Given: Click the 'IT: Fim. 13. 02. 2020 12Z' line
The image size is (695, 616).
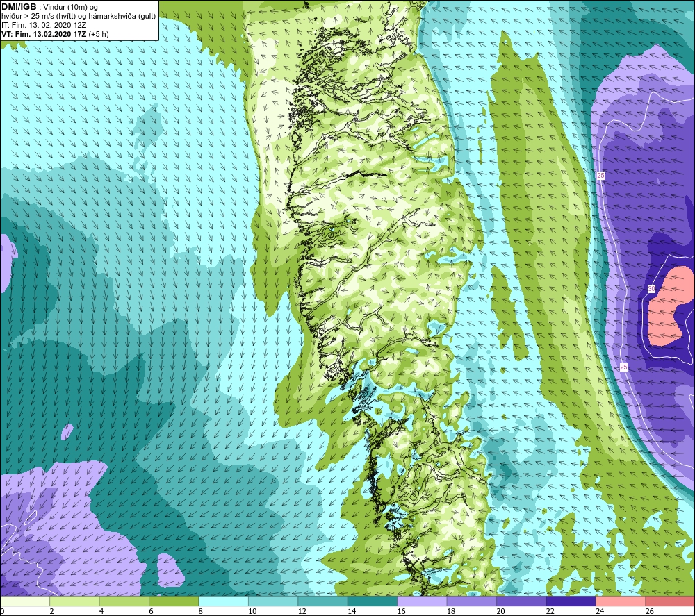Looking at the screenshot, I should coord(44,25).
